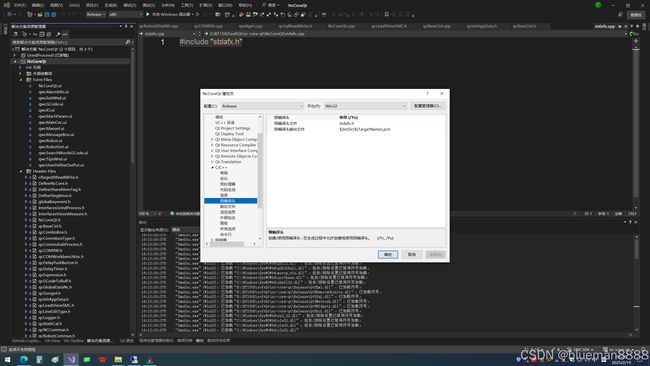The height and width of the screenshot is (366, 650).
Task: Switch to the qcBaseCtrl.cpp editor tab
Action: 437,26
